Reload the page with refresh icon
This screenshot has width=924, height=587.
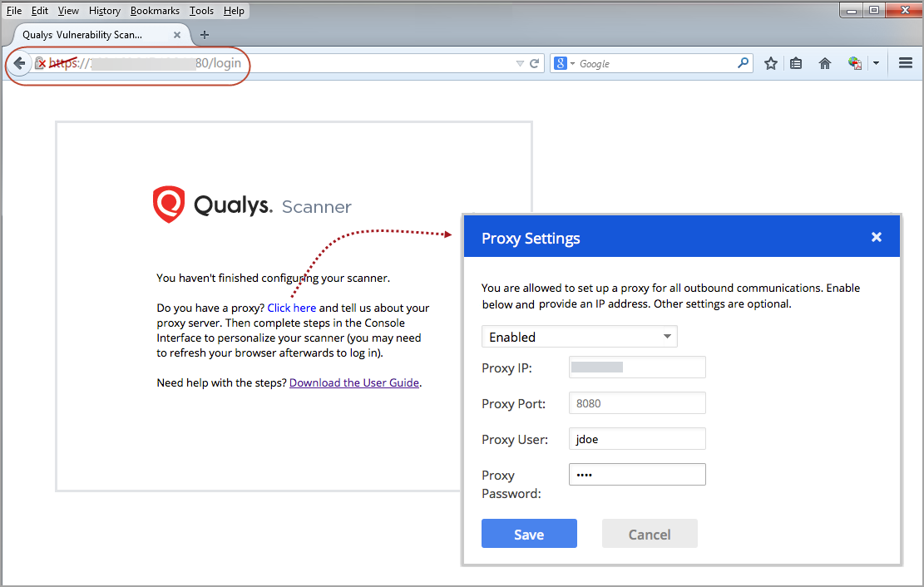[535, 64]
